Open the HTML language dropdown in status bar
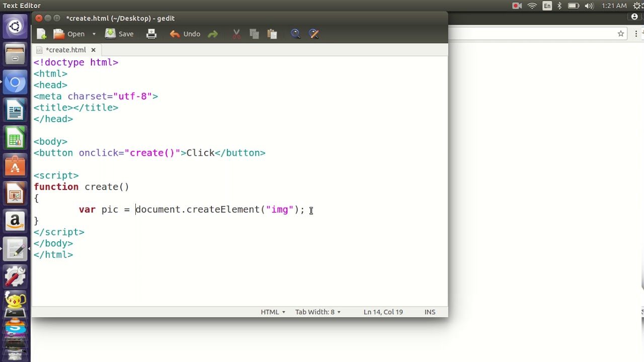 coord(273,312)
